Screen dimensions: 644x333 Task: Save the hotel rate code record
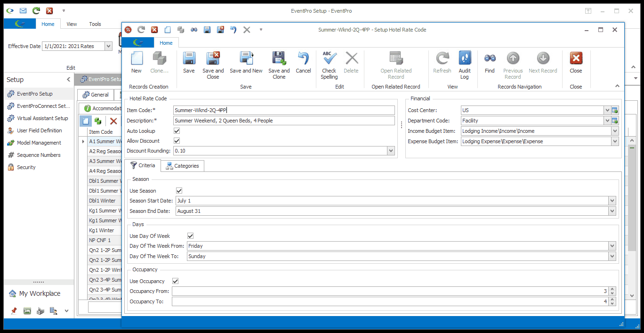point(189,63)
